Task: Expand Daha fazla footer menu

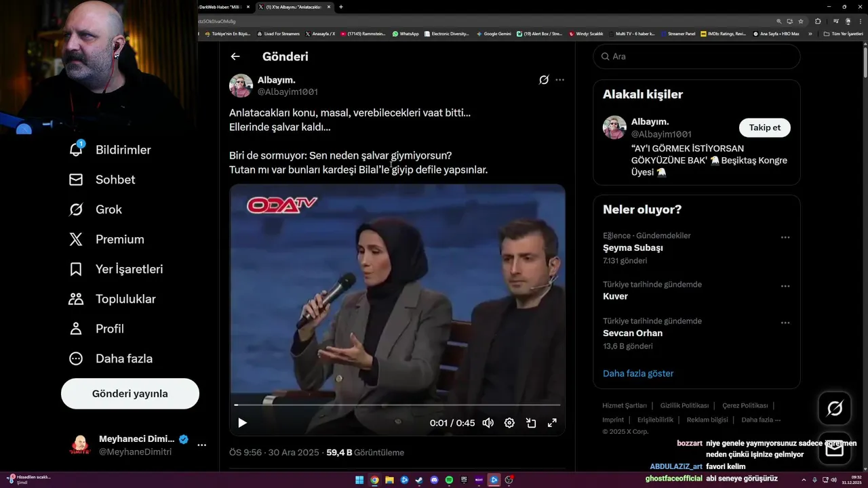Action: [x=761, y=420]
